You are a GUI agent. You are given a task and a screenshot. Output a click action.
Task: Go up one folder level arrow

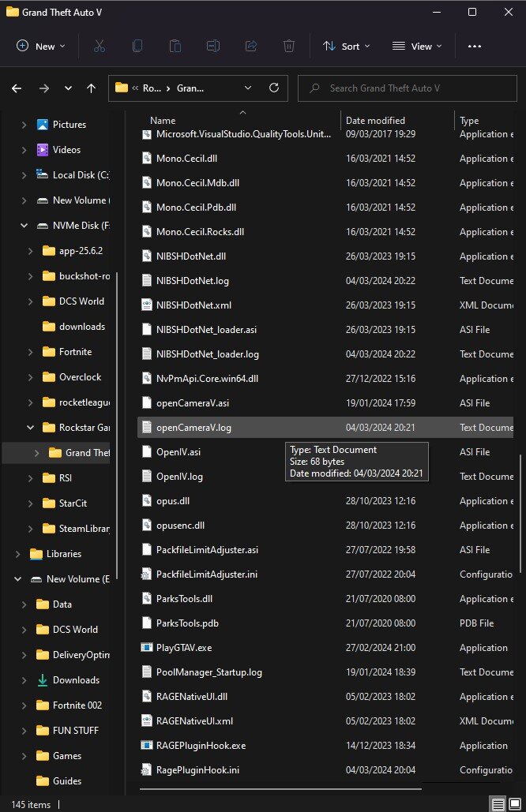pos(91,88)
